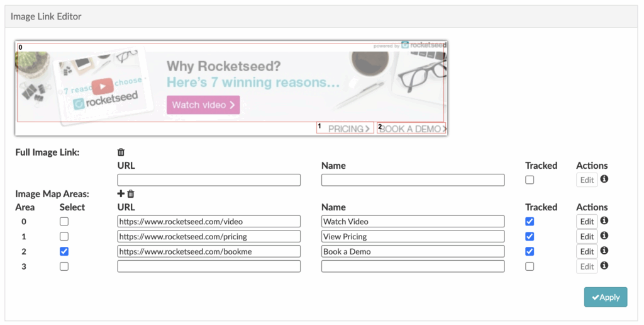Click Edit button for Watch Video row

click(587, 222)
